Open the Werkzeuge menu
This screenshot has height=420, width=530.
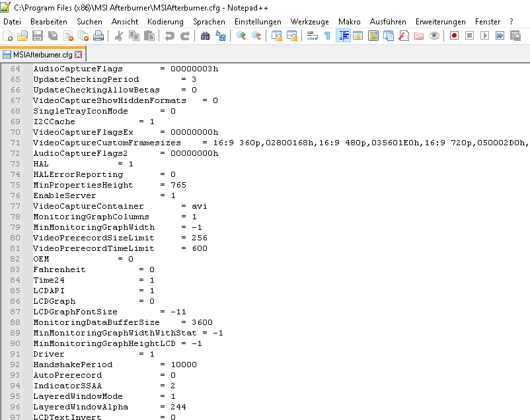click(x=310, y=22)
